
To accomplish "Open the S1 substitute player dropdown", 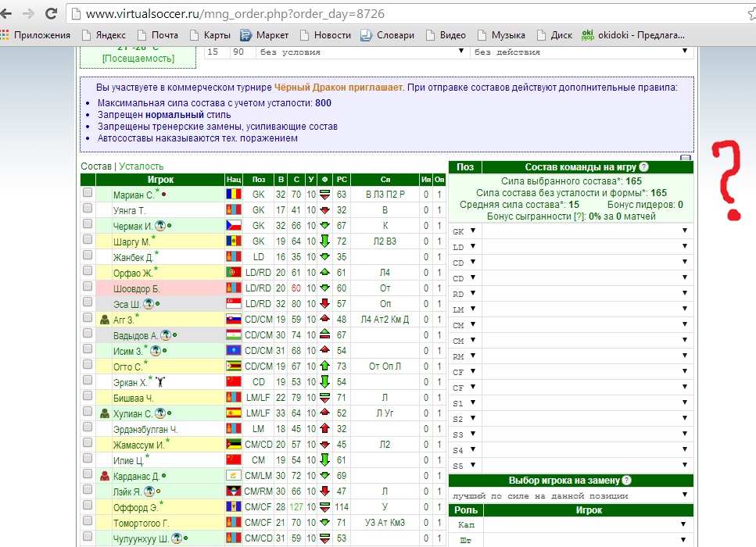I will (587, 402).
